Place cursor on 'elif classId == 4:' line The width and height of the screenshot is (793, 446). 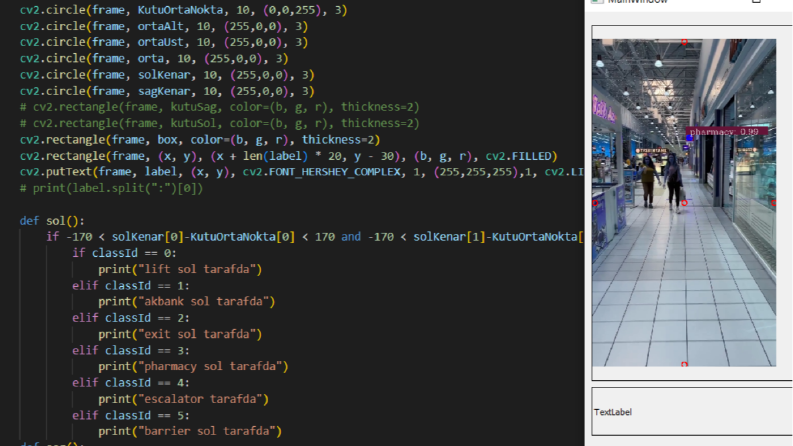tap(130, 383)
